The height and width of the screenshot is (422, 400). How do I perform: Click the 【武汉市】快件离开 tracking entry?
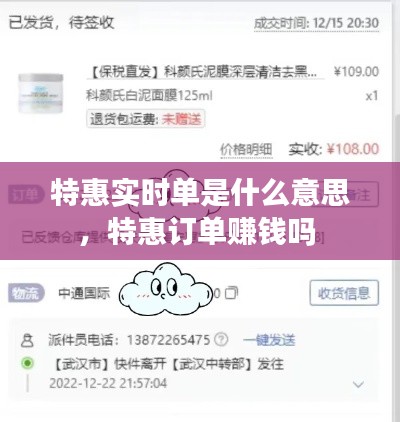click(168, 364)
